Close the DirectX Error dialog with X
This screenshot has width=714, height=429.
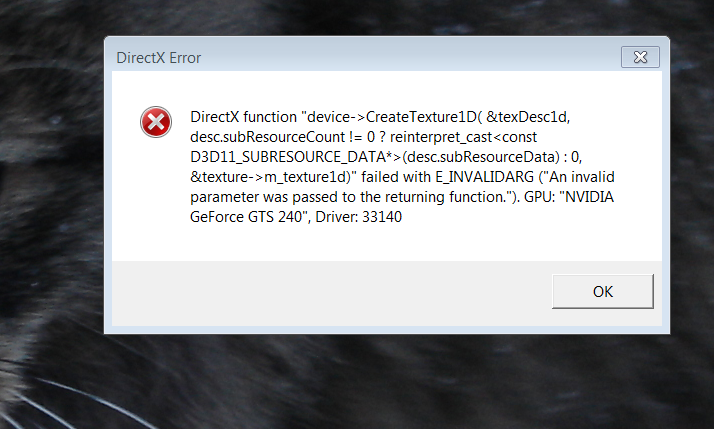click(640, 57)
